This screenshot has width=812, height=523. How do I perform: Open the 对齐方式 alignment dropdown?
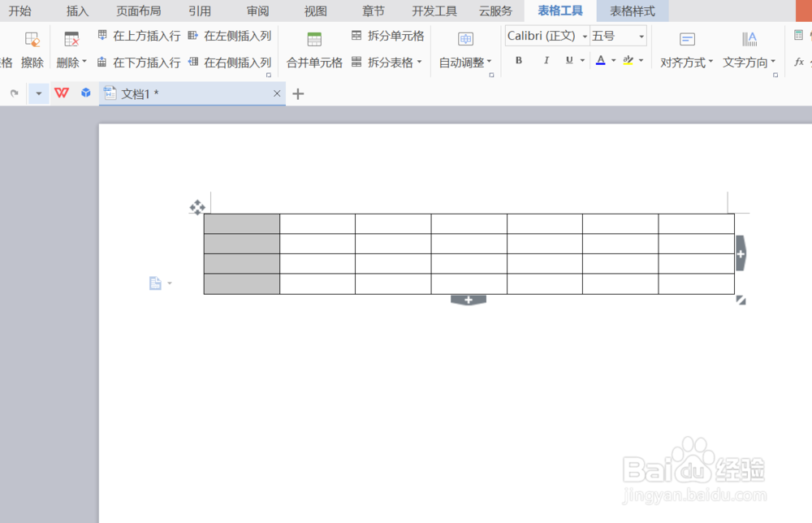pyautogui.click(x=685, y=61)
